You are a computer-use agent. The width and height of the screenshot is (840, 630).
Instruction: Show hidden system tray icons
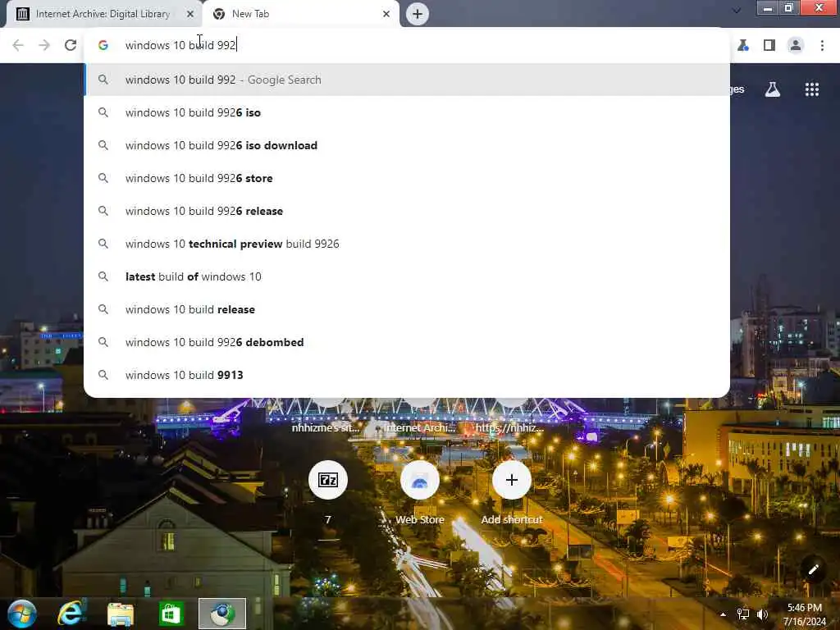(x=724, y=614)
